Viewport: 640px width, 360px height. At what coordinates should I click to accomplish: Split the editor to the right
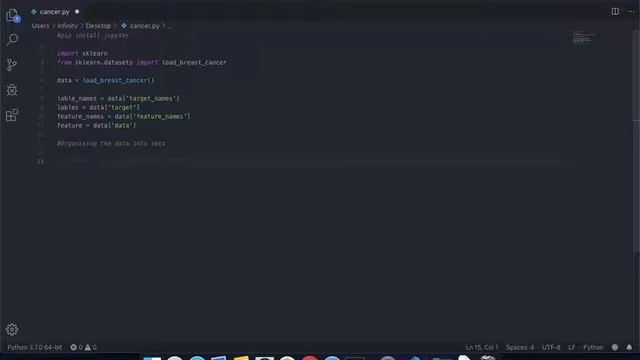pyautogui.click(x=615, y=11)
